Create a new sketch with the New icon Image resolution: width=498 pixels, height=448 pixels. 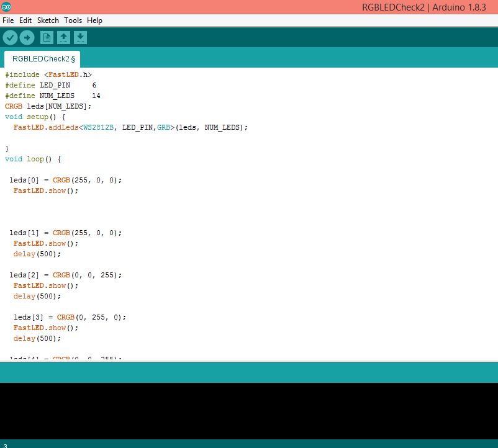(x=47, y=38)
